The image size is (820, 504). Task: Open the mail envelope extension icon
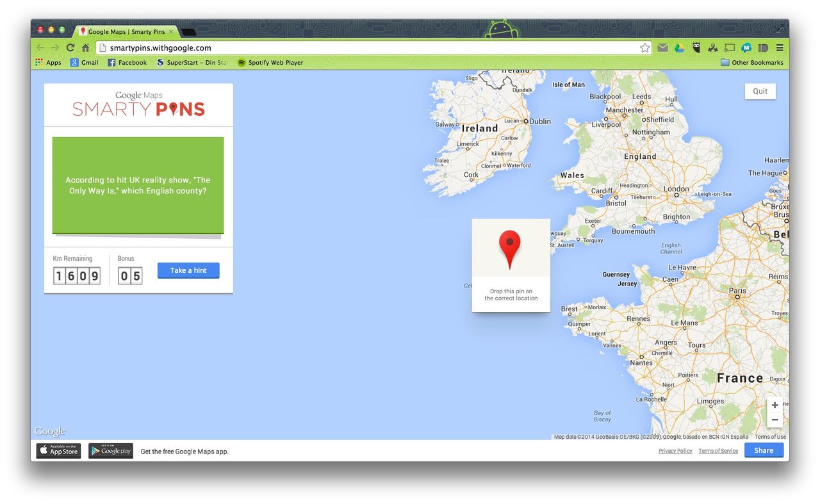(x=662, y=48)
